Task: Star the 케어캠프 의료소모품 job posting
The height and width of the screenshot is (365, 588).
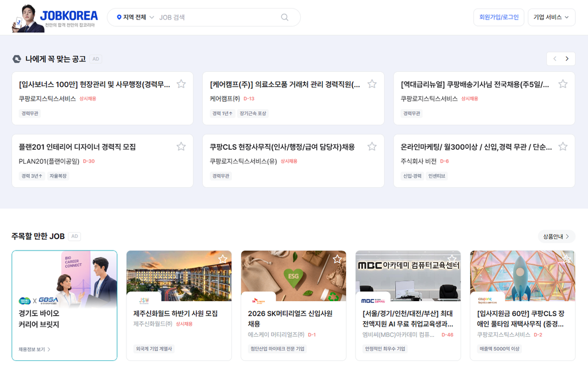Action: tap(372, 84)
